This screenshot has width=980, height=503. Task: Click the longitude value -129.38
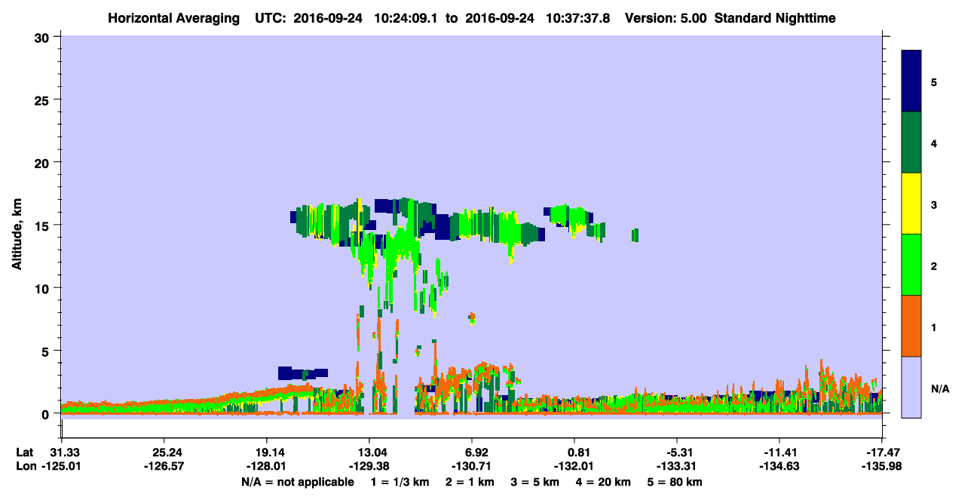tap(369, 467)
